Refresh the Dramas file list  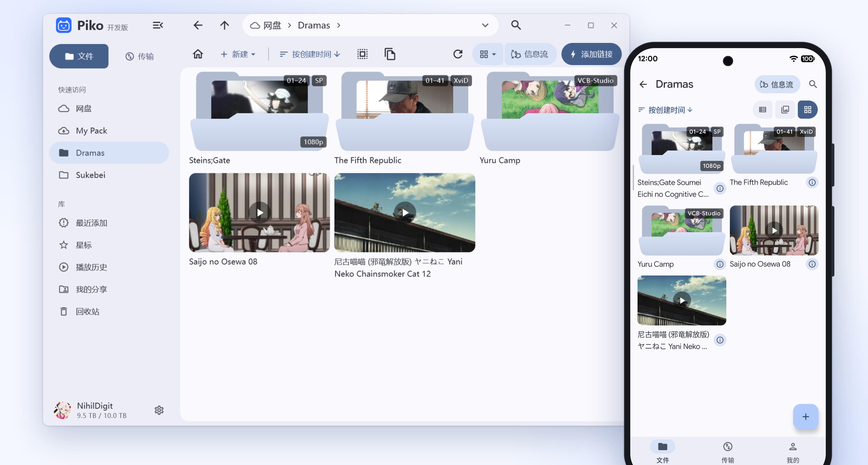coord(458,54)
